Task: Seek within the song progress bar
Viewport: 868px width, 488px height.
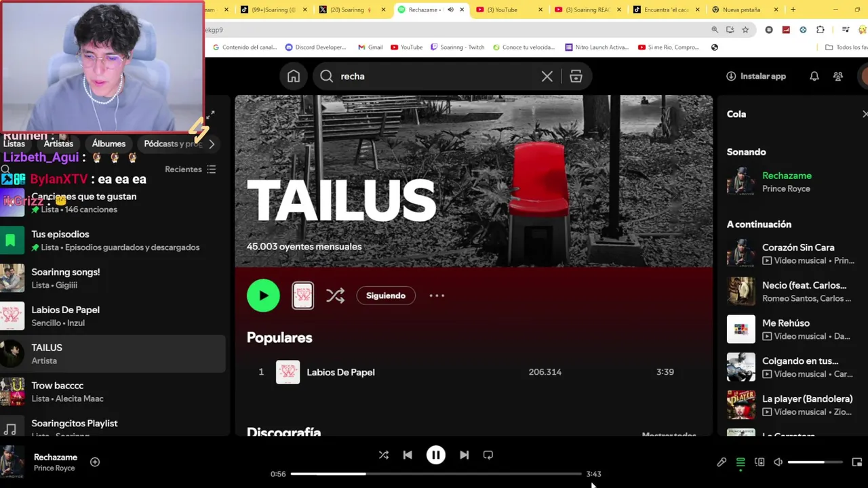Action: (436, 474)
